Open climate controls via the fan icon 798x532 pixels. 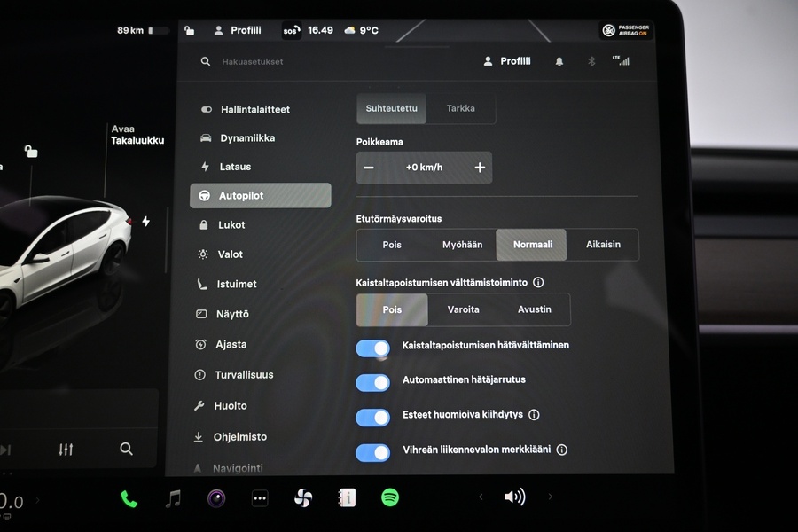tap(302, 497)
